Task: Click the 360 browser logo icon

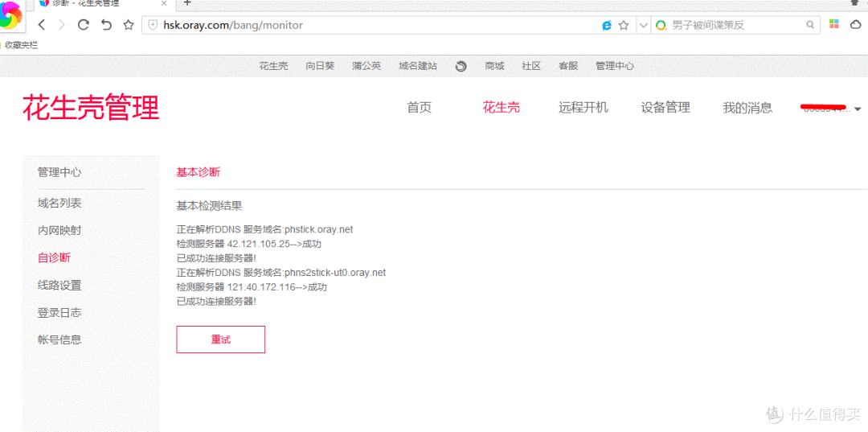Action: coord(11,15)
